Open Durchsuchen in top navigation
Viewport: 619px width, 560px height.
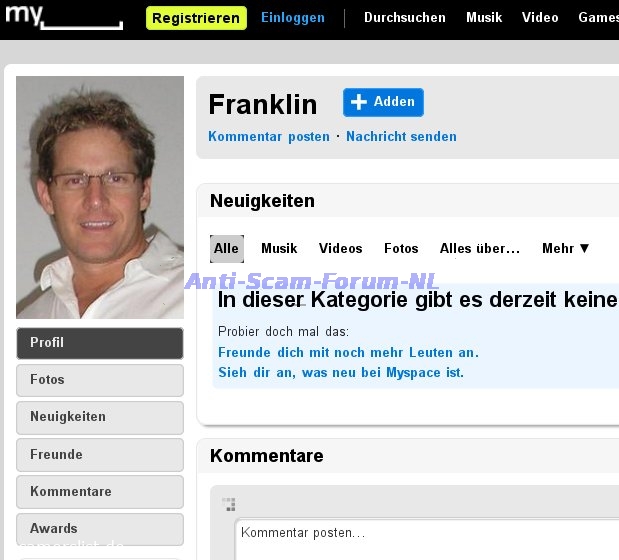405,17
